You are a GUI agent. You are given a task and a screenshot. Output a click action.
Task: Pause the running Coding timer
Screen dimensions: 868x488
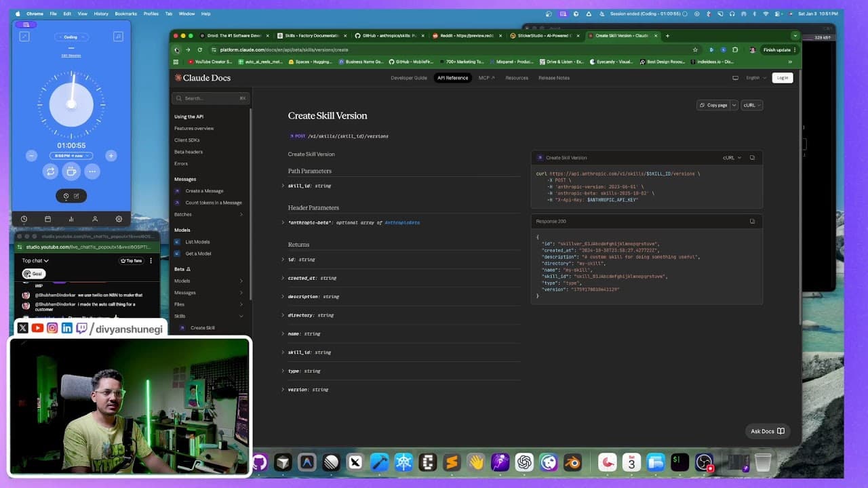71,171
